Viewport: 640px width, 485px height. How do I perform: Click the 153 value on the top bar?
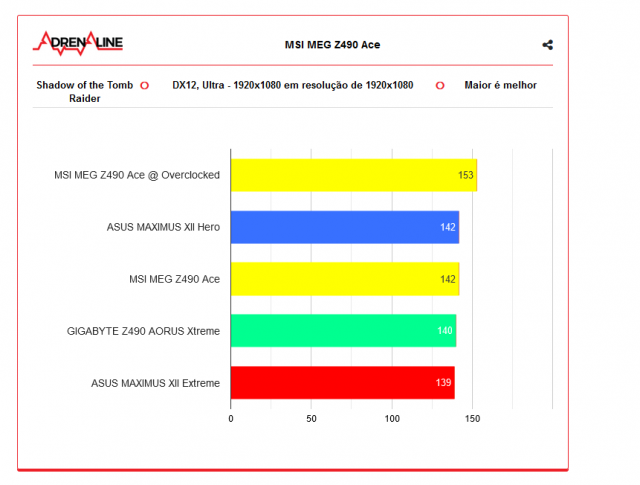point(466,175)
